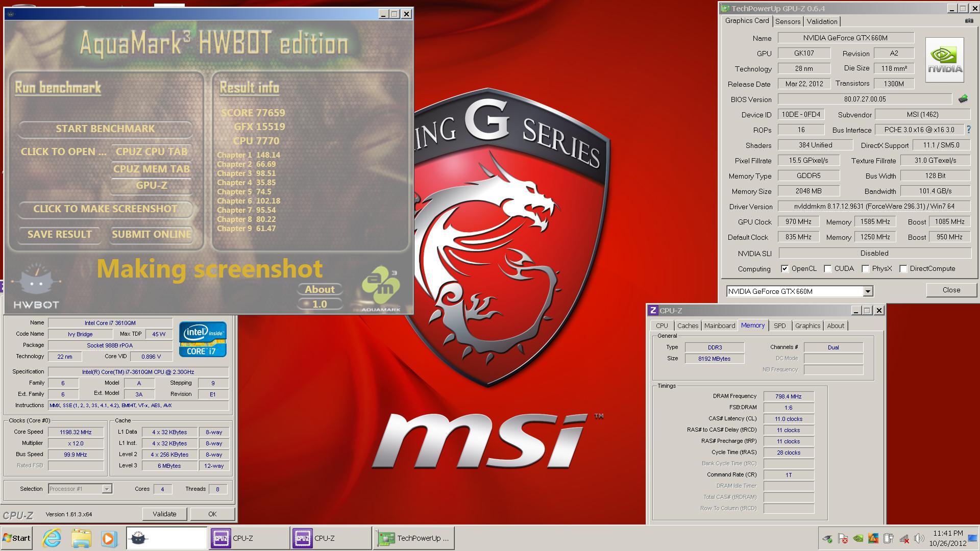Click the battery power tray icon
Viewport: 980px width, 551px height.
pos(889,538)
